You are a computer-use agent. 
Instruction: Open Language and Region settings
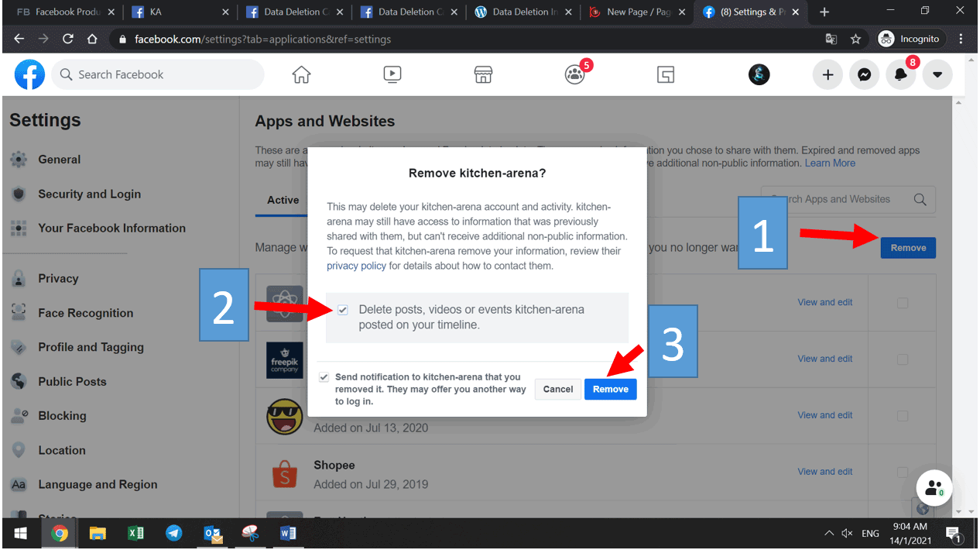[98, 485]
